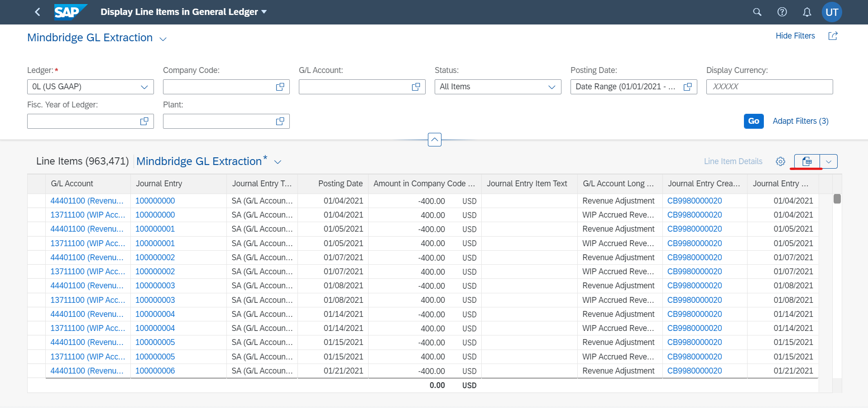Open journal entry 100000005 for 13711100 row
868x408 pixels.
[155, 357]
